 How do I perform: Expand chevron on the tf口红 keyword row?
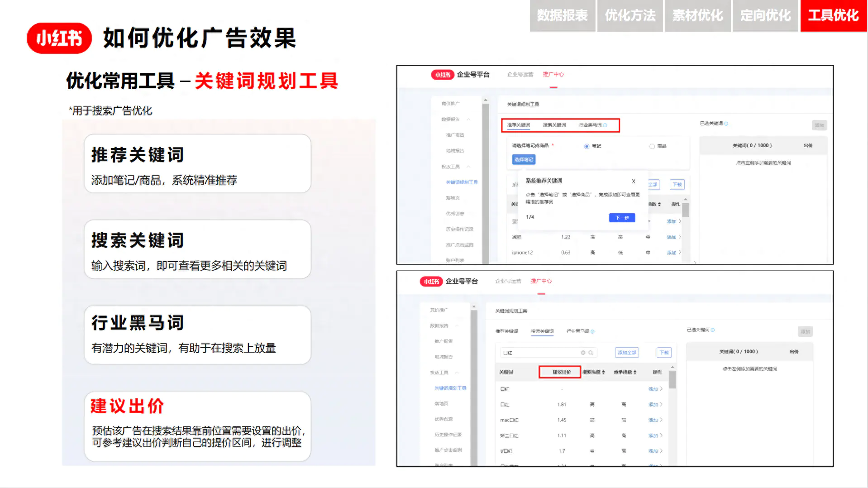pyautogui.click(x=661, y=451)
